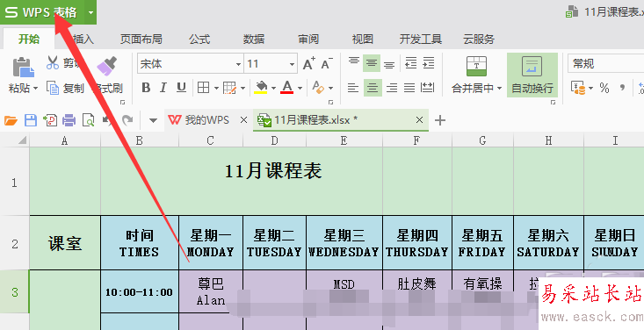Increase font size with A+ icon
This screenshot has width=644, height=330.
[309, 63]
